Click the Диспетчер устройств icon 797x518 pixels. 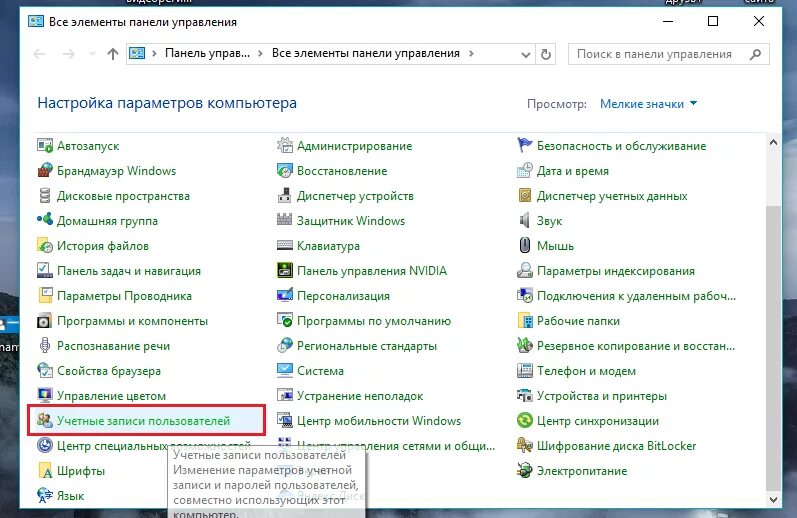(285, 196)
